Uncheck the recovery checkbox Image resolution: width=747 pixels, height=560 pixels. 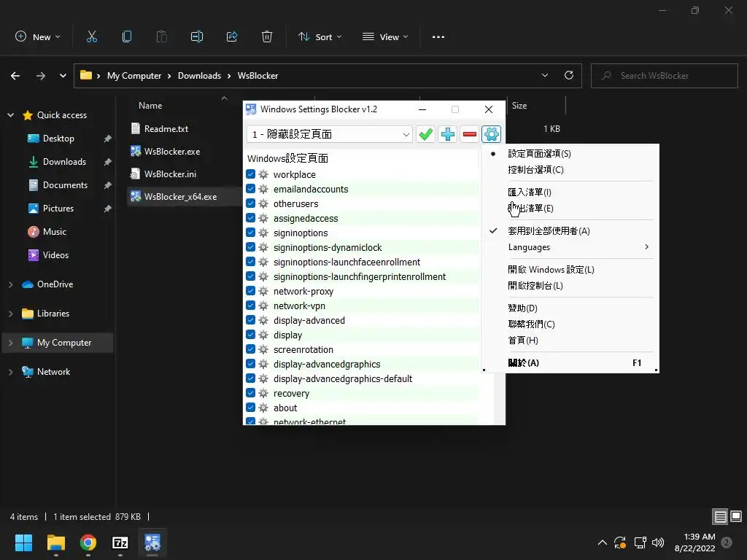point(251,393)
